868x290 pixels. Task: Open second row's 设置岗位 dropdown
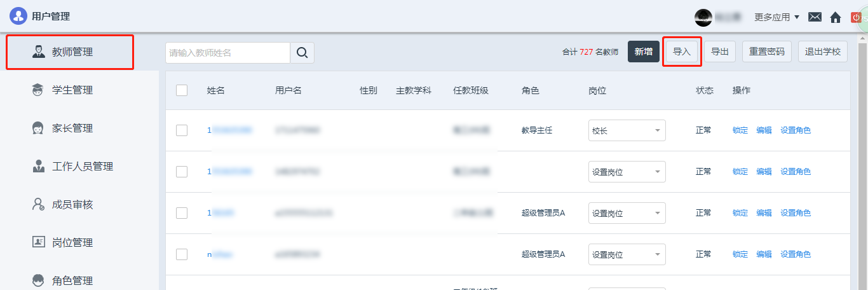[627, 172]
